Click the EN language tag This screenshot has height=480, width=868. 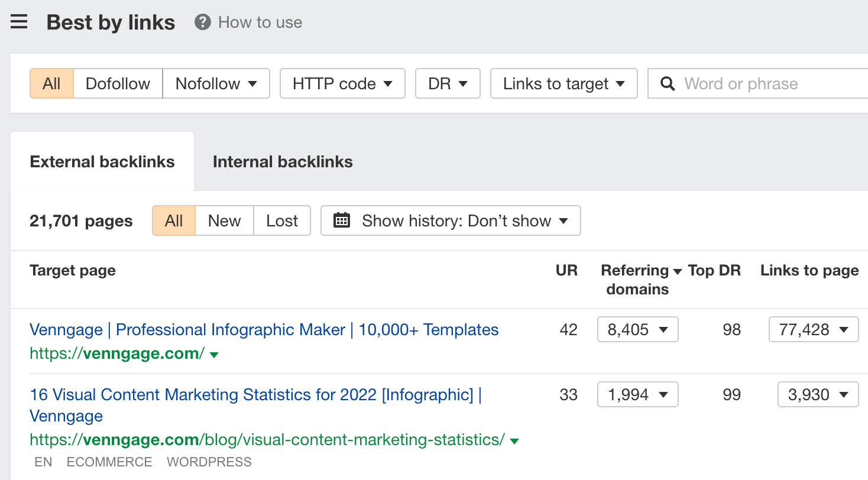pyautogui.click(x=43, y=462)
